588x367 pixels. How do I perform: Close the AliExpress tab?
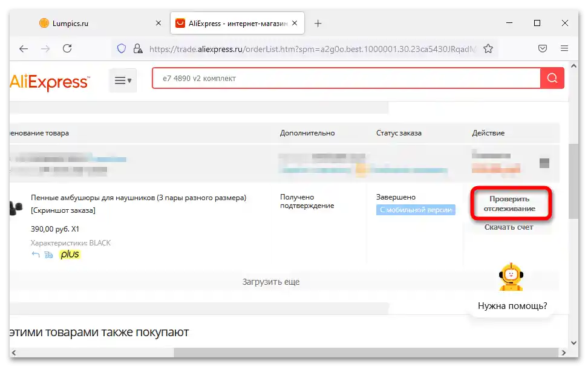[x=295, y=23]
